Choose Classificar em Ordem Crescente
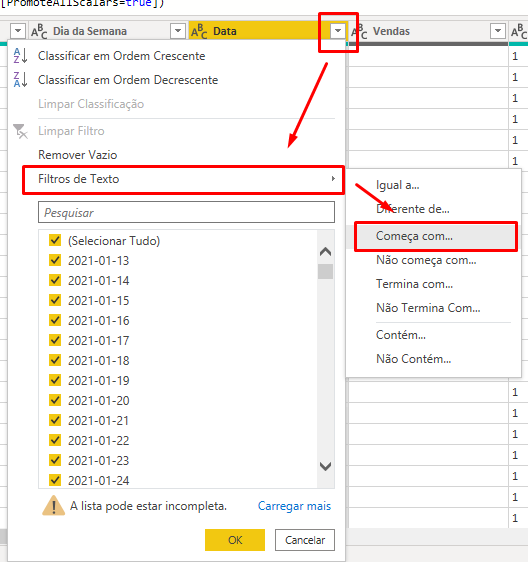The width and height of the screenshot is (528, 562). pyautogui.click(x=122, y=56)
